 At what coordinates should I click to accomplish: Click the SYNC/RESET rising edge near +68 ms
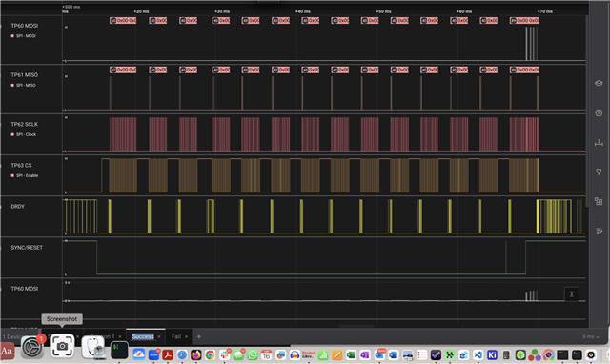point(525,257)
